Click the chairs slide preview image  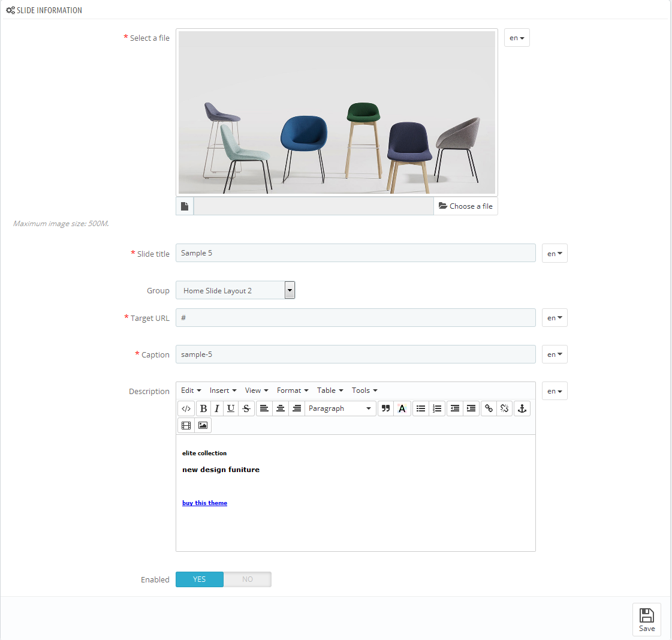pyautogui.click(x=337, y=112)
